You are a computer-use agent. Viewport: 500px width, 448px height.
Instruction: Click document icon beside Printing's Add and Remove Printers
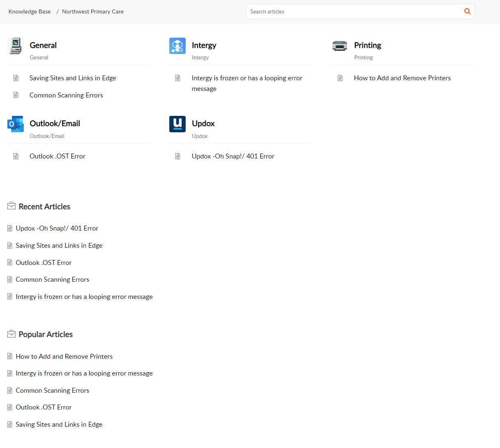[x=340, y=78]
